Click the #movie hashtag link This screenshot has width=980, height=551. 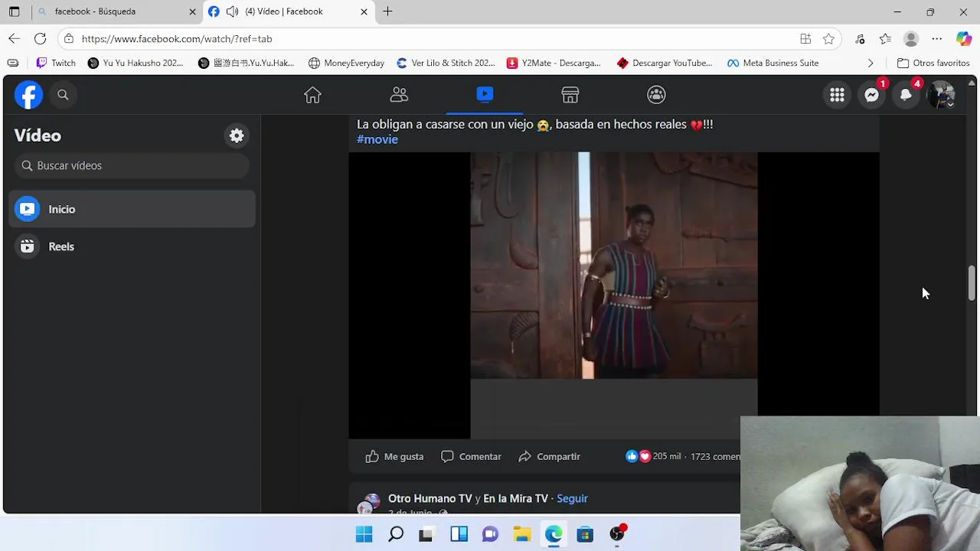[377, 139]
